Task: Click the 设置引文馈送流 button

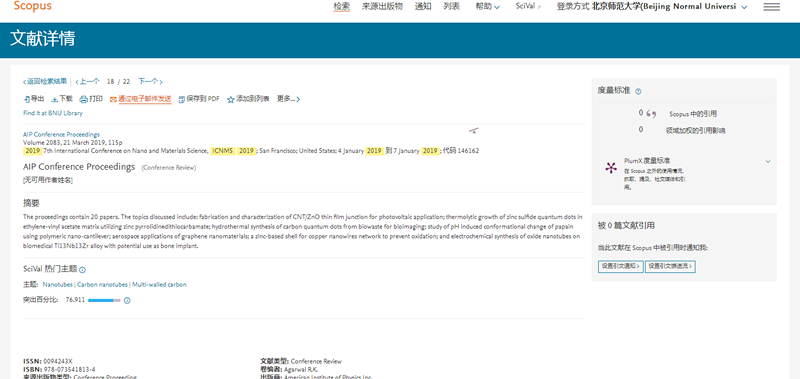Action: (x=671, y=266)
